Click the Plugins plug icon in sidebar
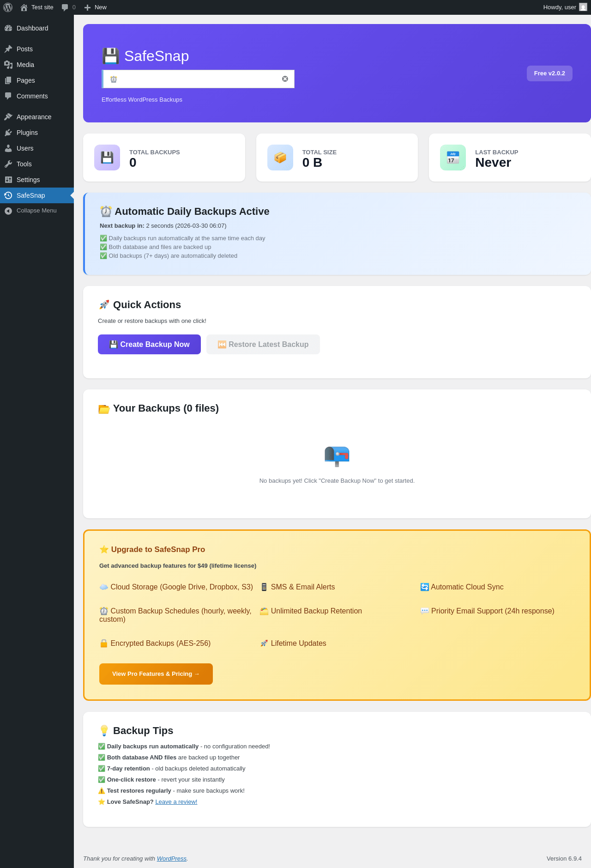This screenshot has height=868, width=591. click(8, 133)
